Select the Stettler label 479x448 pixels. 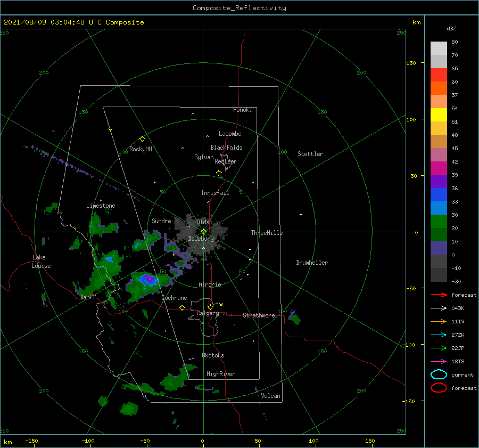[310, 154]
